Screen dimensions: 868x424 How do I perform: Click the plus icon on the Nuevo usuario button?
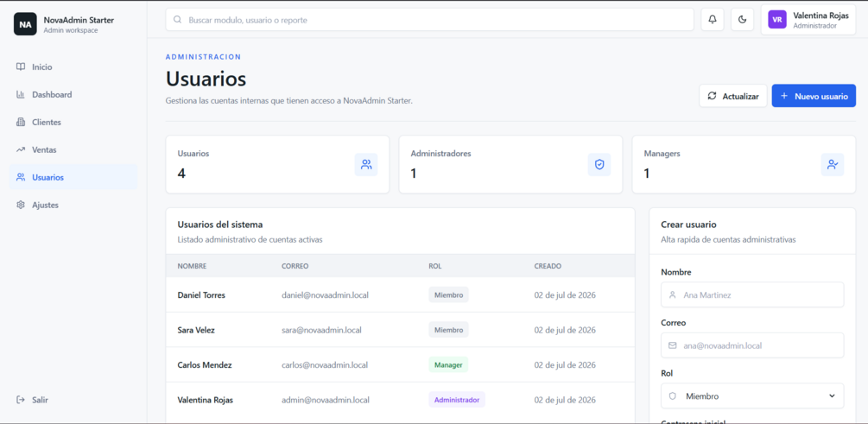[784, 96]
